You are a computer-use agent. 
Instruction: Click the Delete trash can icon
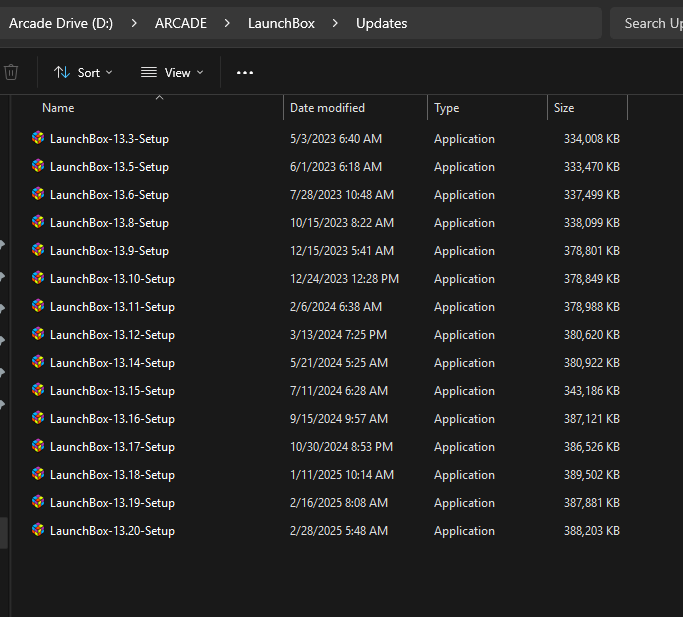(11, 72)
